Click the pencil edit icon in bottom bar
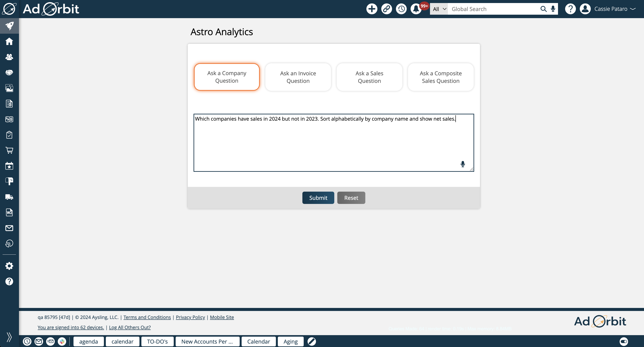The width and height of the screenshot is (644, 347). [311, 341]
